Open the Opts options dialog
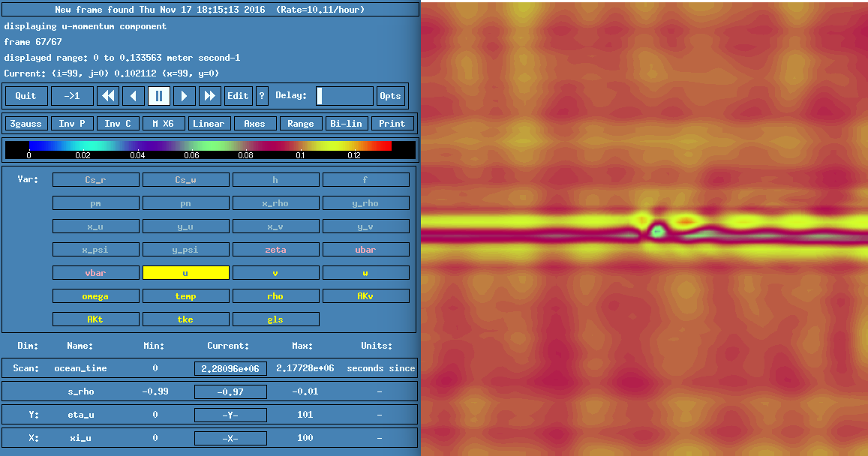868x456 pixels. click(x=390, y=96)
